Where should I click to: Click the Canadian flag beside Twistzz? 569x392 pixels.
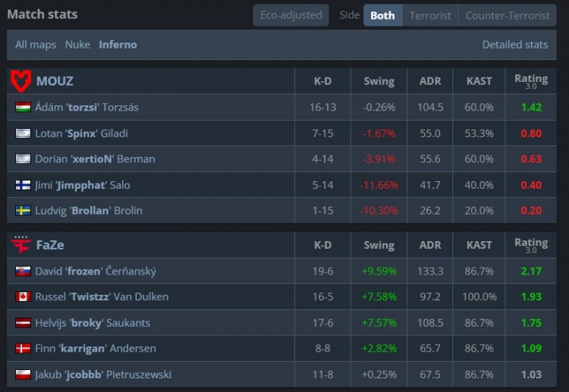click(x=23, y=297)
